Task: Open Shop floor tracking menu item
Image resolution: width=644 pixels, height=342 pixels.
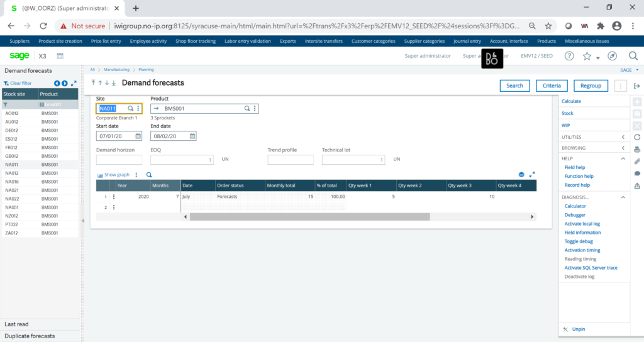Action: coord(196,41)
